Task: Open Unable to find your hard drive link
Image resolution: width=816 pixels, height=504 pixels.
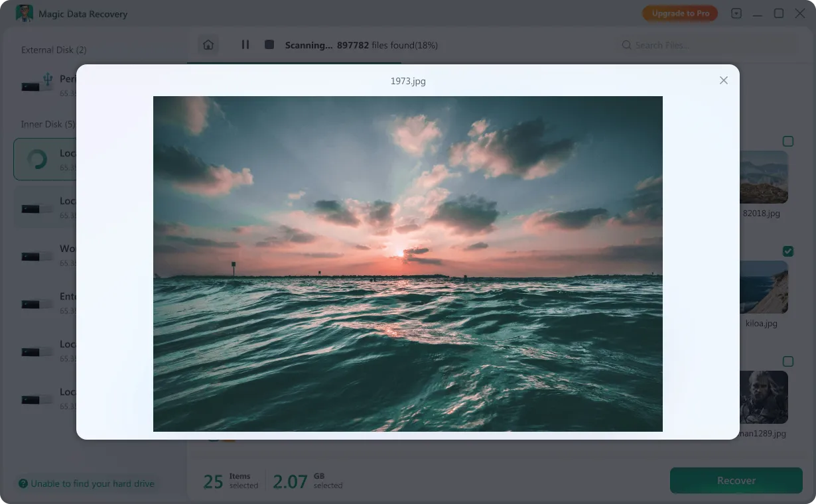Action: pos(92,484)
